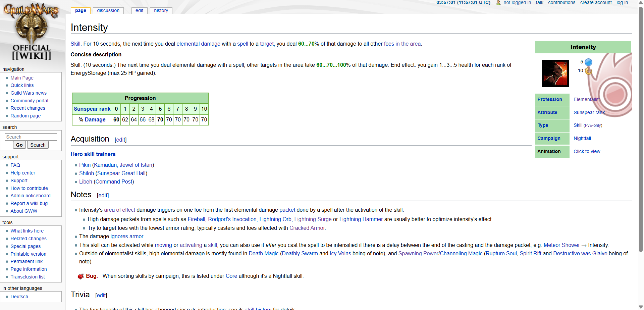
Task: Click the Intensity skill icon image
Action: click(555, 73)
